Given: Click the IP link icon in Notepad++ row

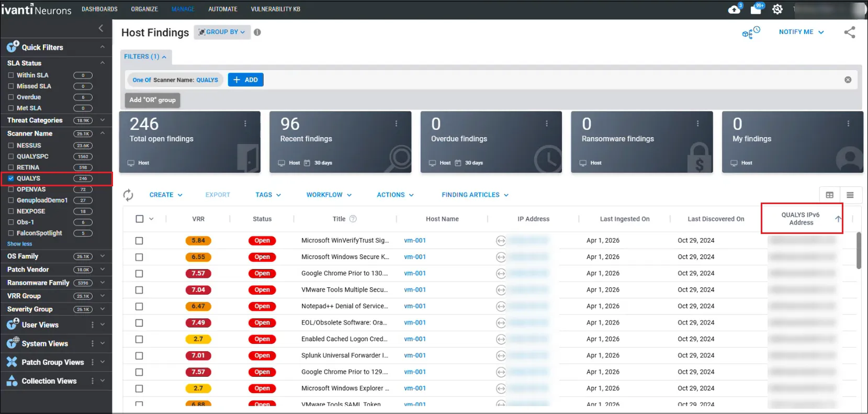Looking at the screenshot, I should [x=501, y=306].
